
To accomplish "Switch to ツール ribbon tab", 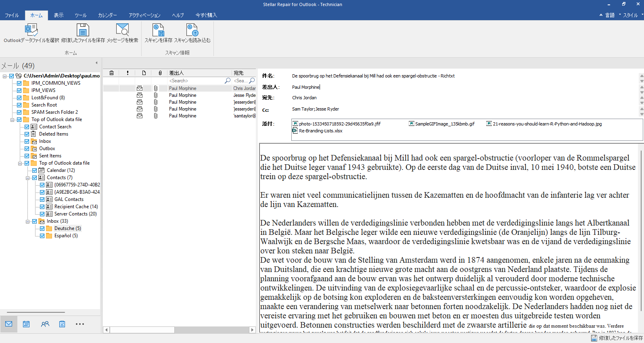I will [81, 15].
